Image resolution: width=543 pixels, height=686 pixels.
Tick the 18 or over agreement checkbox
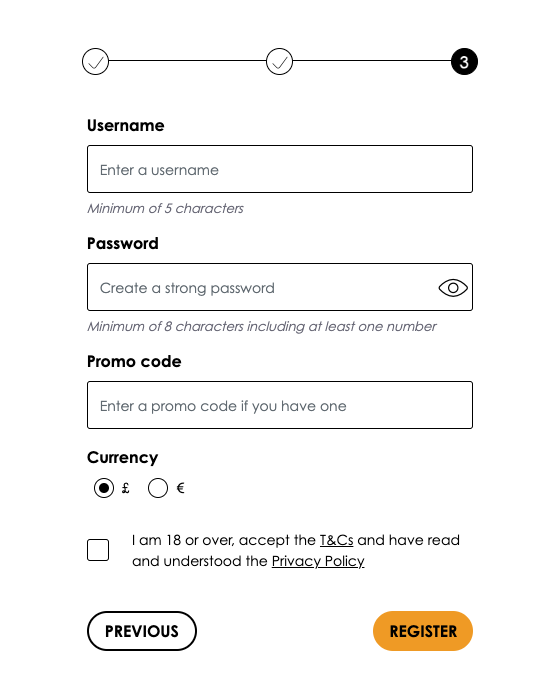[x=98, y=550]
